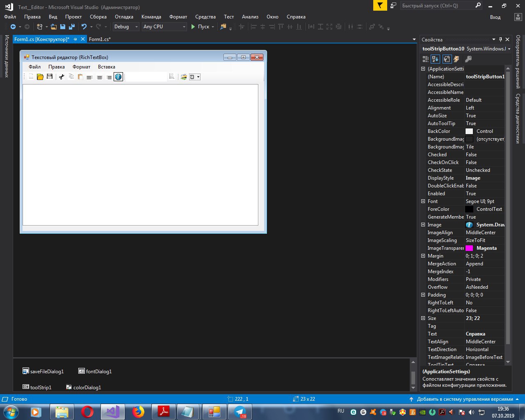The image size is (525, 420).
Task: Click the Вход sign-in link
Action: [495, 17]
